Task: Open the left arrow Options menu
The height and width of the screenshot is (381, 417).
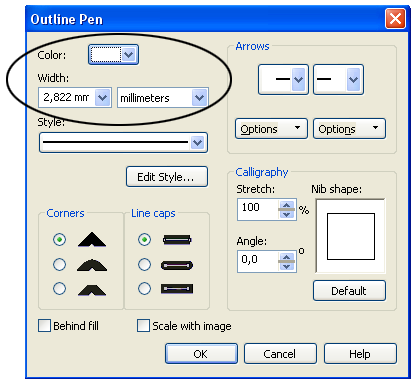Action: [271, 129]
